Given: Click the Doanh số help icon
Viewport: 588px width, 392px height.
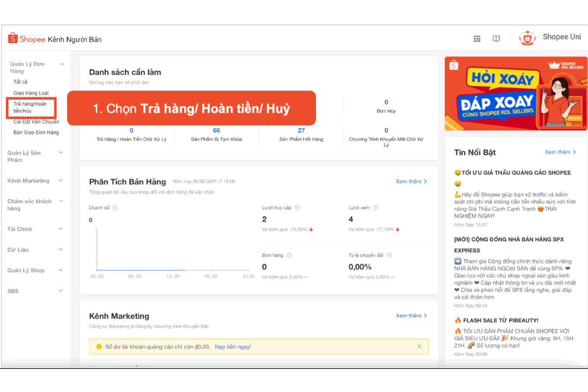Looking at the screenshot, I should (115, 208).
